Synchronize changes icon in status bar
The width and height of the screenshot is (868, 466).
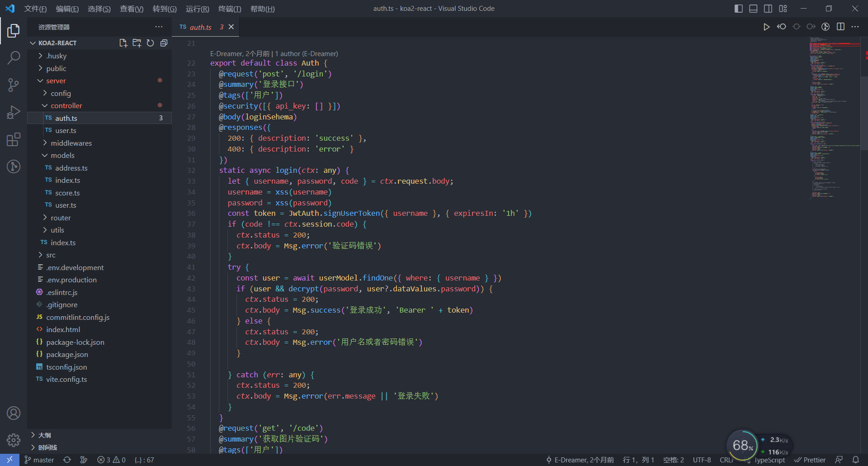pos(67,460)
